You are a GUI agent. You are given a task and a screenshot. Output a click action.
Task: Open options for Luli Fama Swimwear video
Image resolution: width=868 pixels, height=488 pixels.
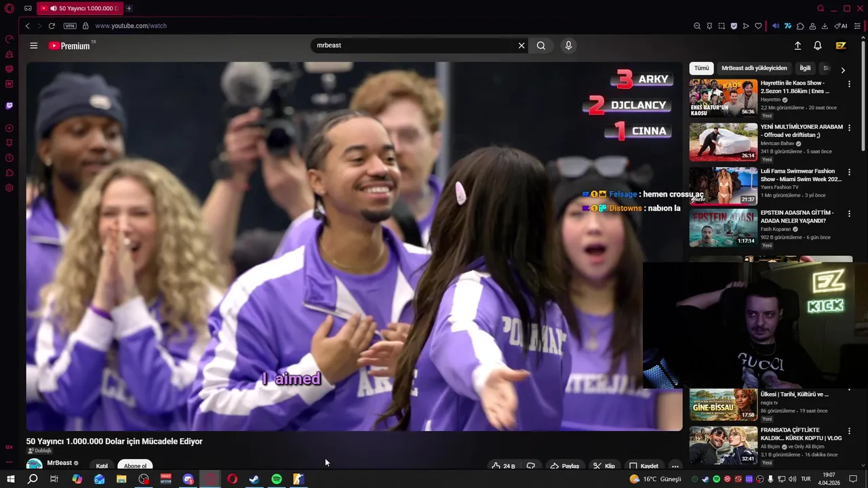[x=849, y=172]
